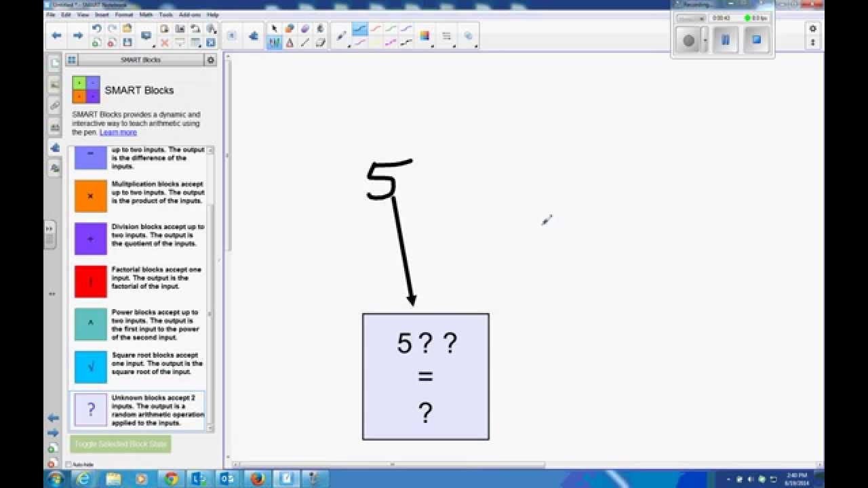Stop the screen recording

(x=757, y=40)
